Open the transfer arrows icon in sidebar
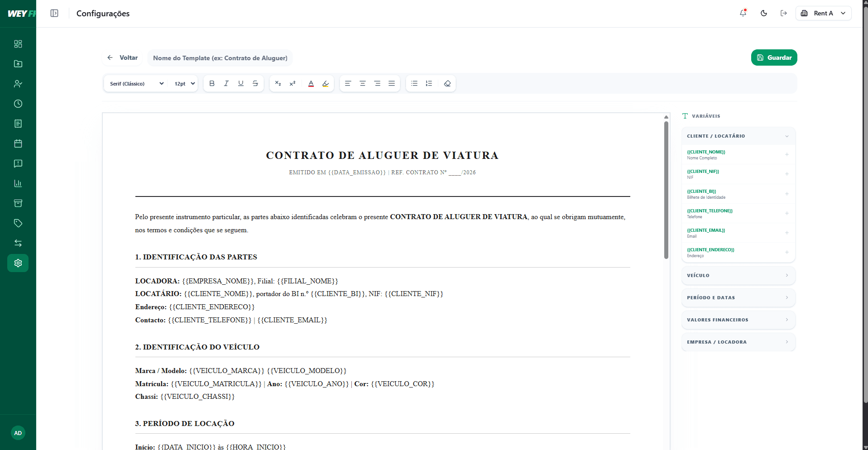 tap(18, 243)
